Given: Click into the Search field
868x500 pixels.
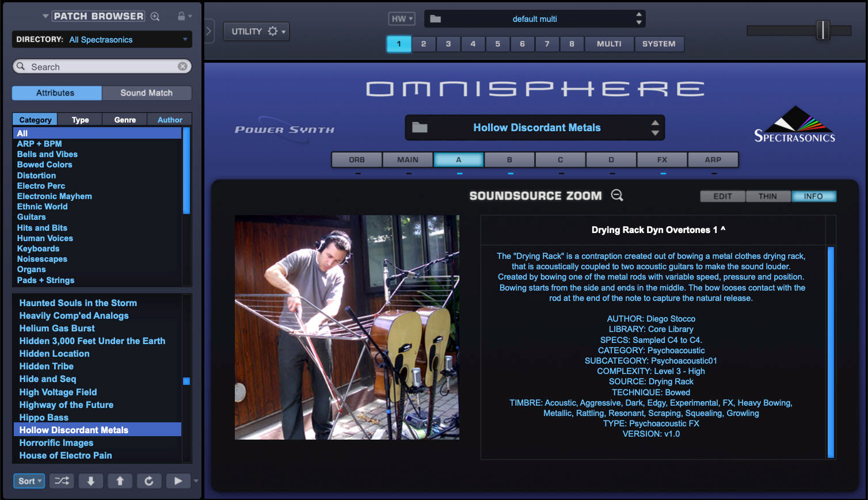Looking at the screenshot, I should (x=102, y=66).
